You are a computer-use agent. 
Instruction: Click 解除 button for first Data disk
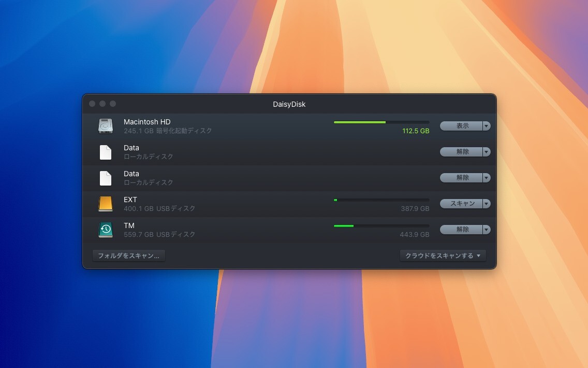461,152
